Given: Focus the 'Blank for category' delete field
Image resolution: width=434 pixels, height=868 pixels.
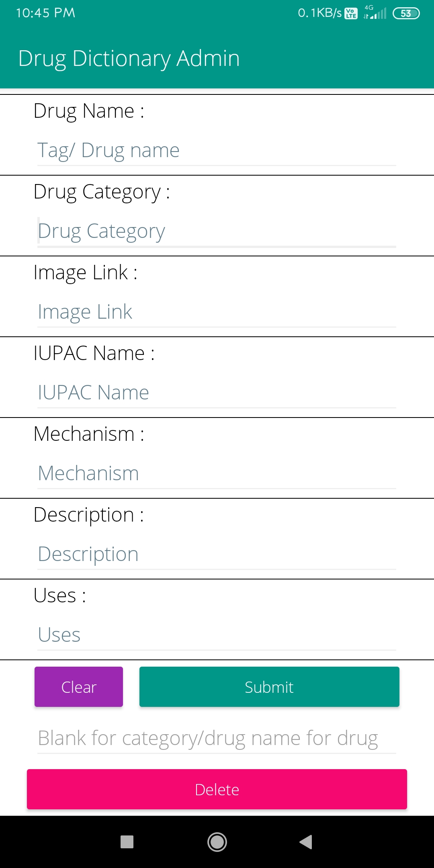Looking at the screenshot, I should 217,739.
